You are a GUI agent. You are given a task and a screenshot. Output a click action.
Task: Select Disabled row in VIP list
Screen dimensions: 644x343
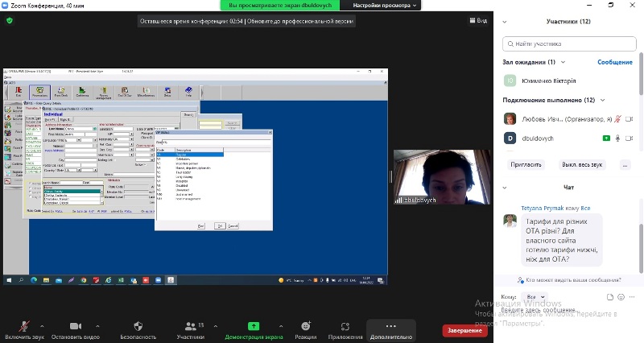(x=190, y=185)
